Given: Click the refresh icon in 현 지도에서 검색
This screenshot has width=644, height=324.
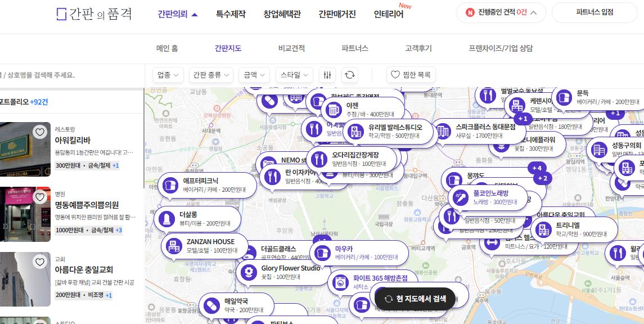Looking at the screenshot, I should click(389, 299).
